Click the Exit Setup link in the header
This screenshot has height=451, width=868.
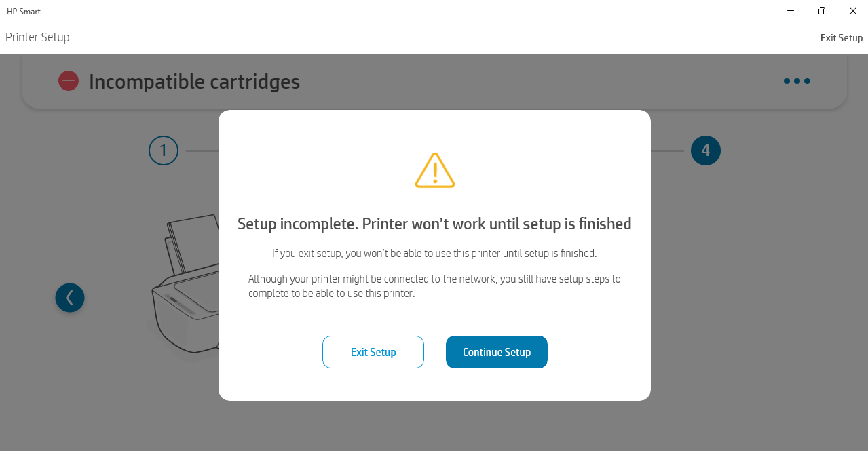(x=841, y=38)
